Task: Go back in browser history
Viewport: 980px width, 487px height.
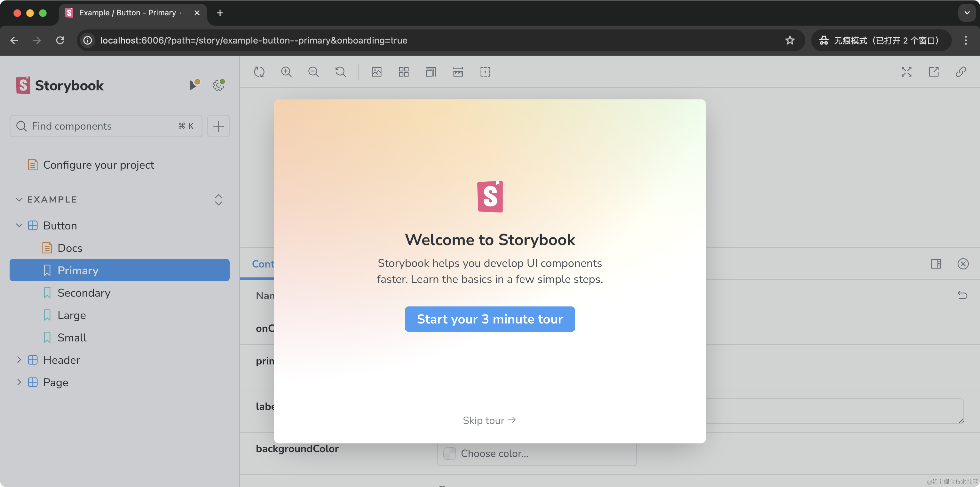Action: [14, 40]
